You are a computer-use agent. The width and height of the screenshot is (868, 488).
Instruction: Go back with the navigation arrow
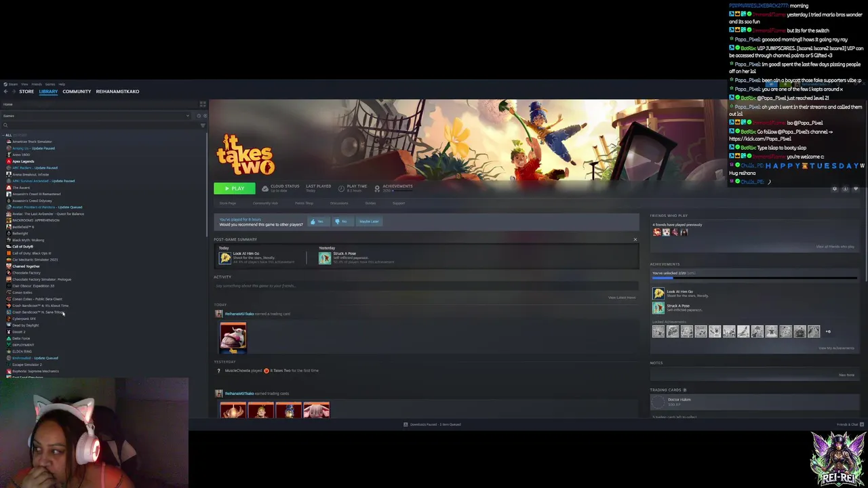click(5, 91)
